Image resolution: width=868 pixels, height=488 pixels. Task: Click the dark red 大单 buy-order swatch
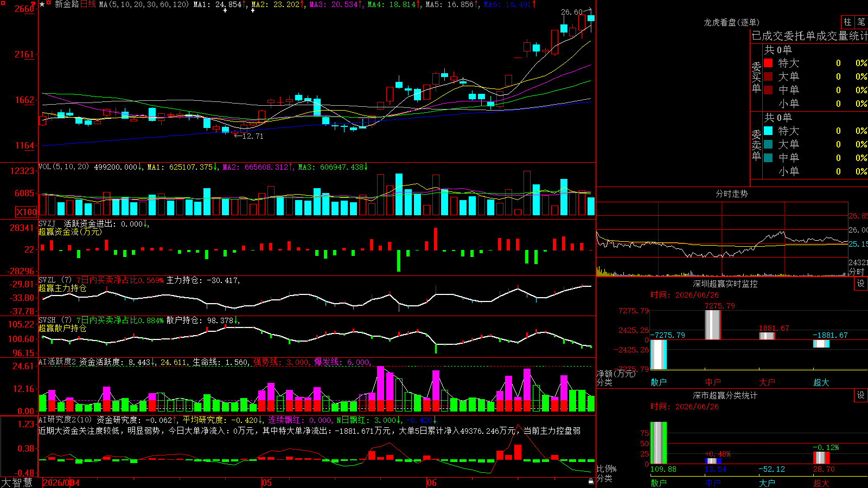point(768,76)
